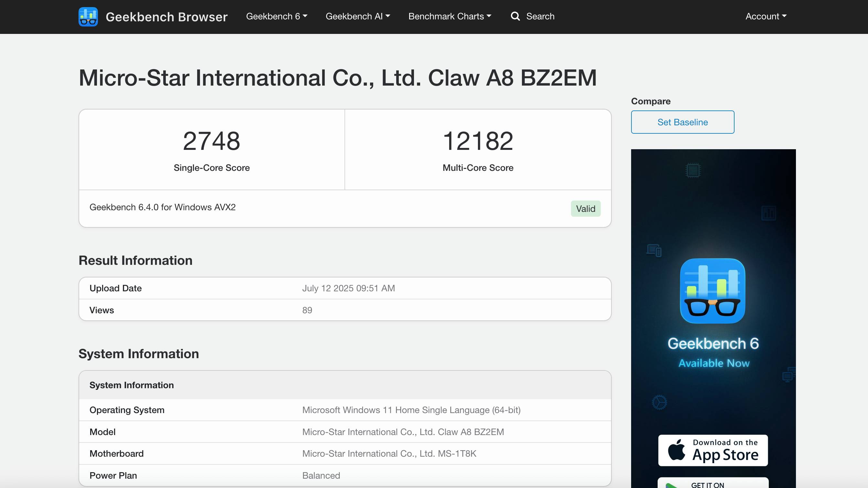The height and width of the screenshot is (488, 868).
Task: Expand the Account dropdown
Action: pos(766,16)
